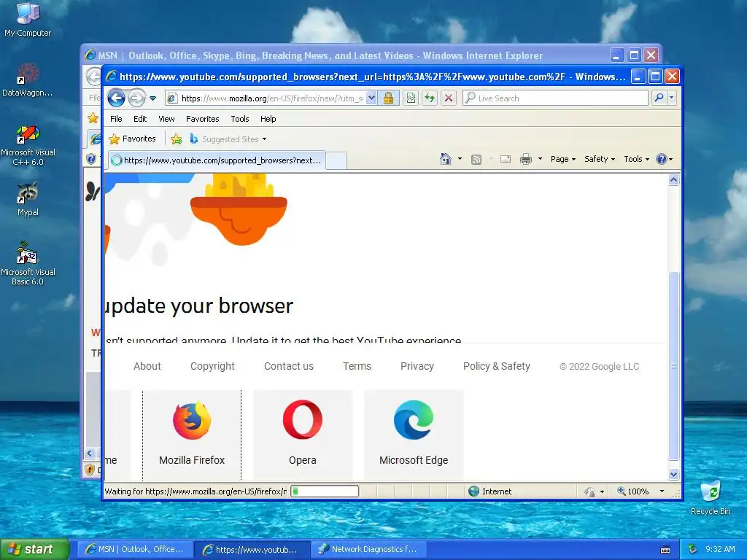Viewport: 747px width, 560px height.
Task: Click the RSS feeds icon
Action: click(476, 160)
